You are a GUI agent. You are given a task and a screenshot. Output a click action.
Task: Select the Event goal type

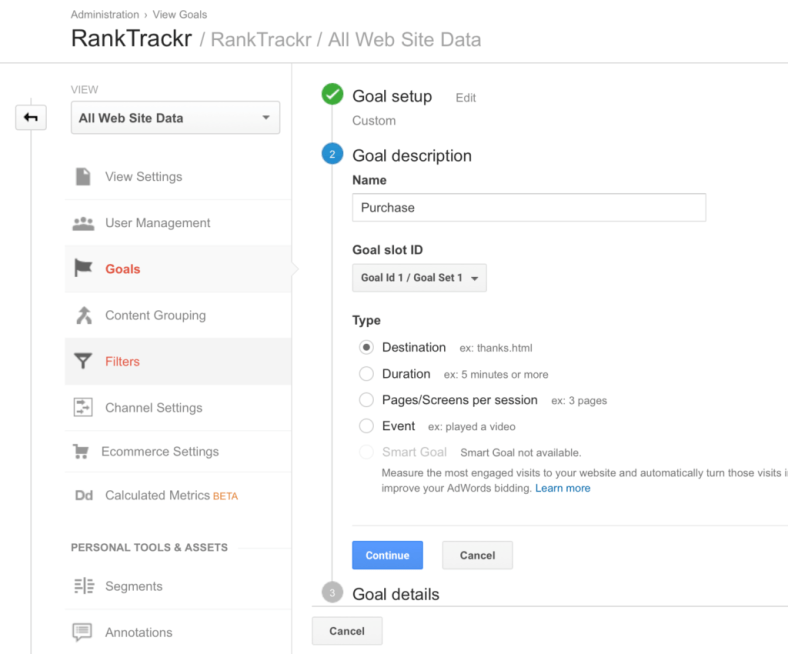click(x=366, y=426)
